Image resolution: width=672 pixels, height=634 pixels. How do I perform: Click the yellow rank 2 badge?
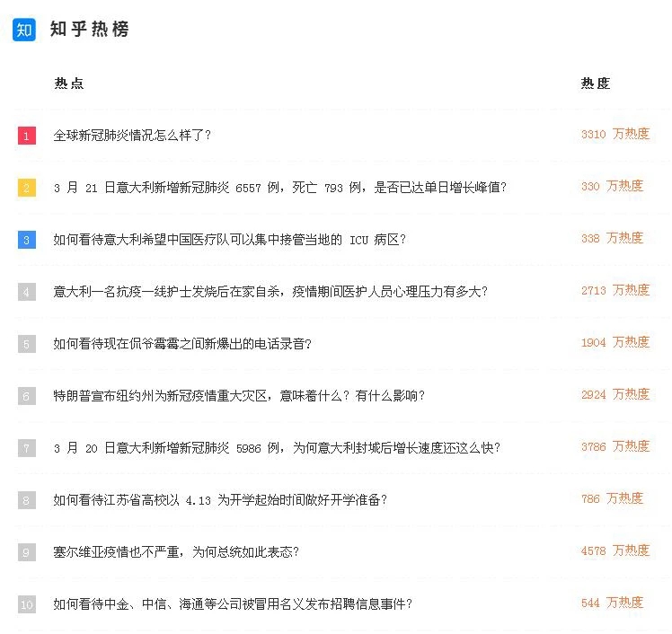(27, 188)
